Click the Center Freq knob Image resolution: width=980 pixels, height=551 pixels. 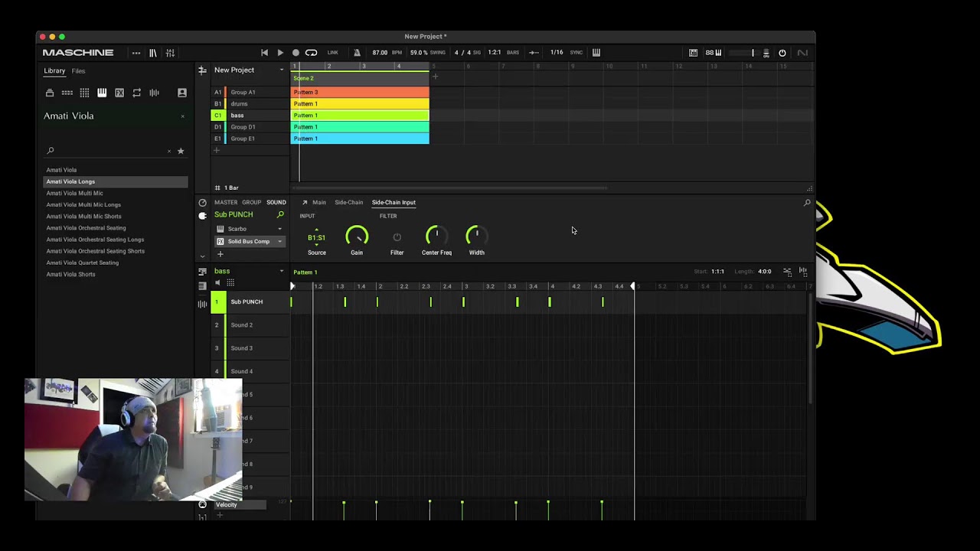pos(436,236)
